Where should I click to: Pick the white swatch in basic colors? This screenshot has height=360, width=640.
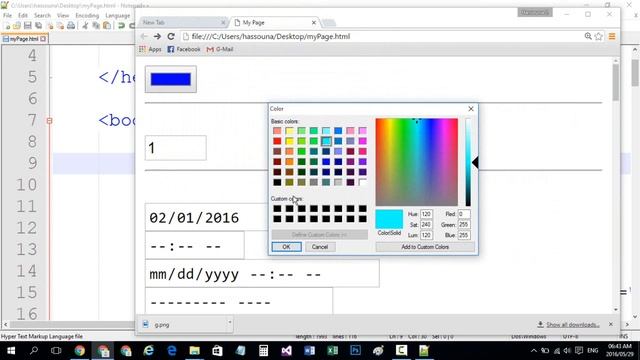click(362, 182)
